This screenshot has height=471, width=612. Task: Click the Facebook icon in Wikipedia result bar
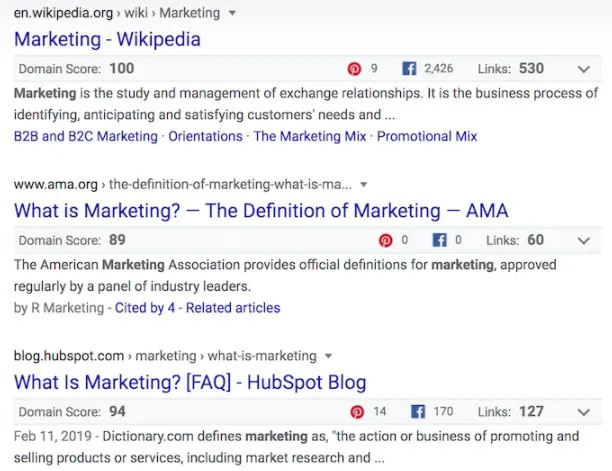(x=409, y=69)
